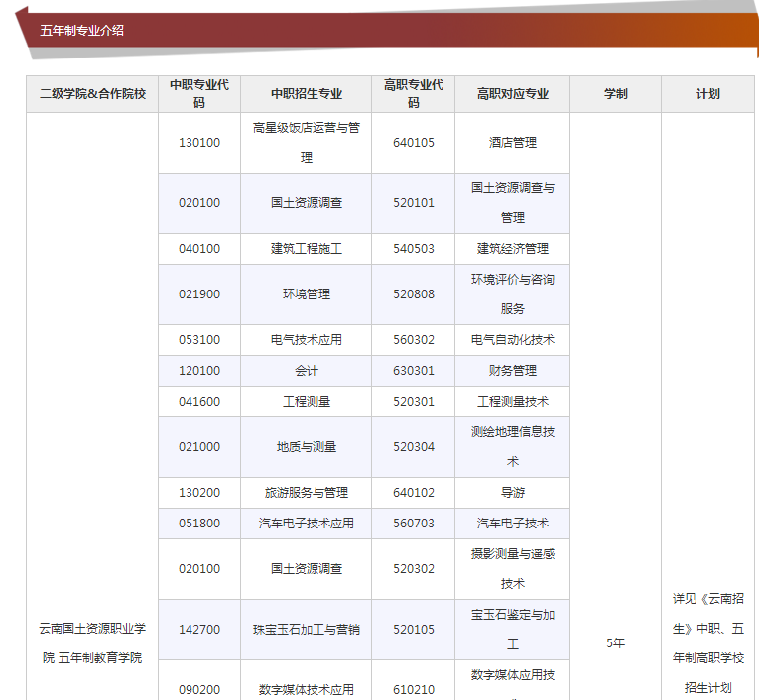
Task: Select the 建筑工程施工 cell
Action: pos(306,249)
